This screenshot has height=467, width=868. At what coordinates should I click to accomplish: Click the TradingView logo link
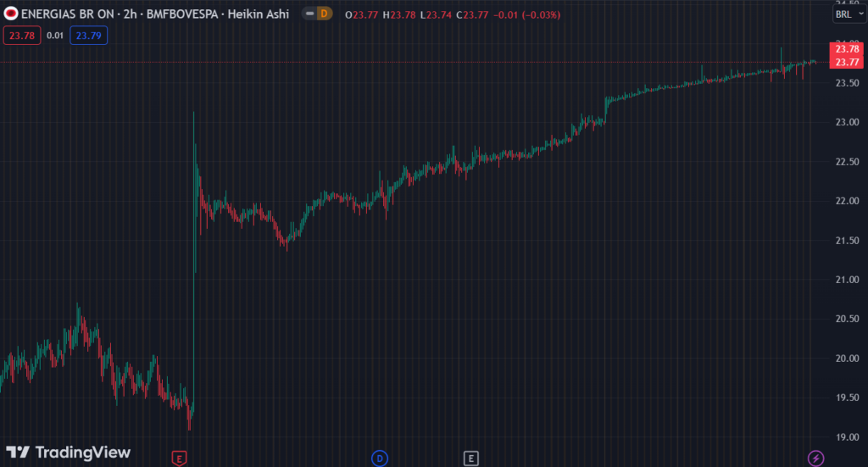click(68, 453)
